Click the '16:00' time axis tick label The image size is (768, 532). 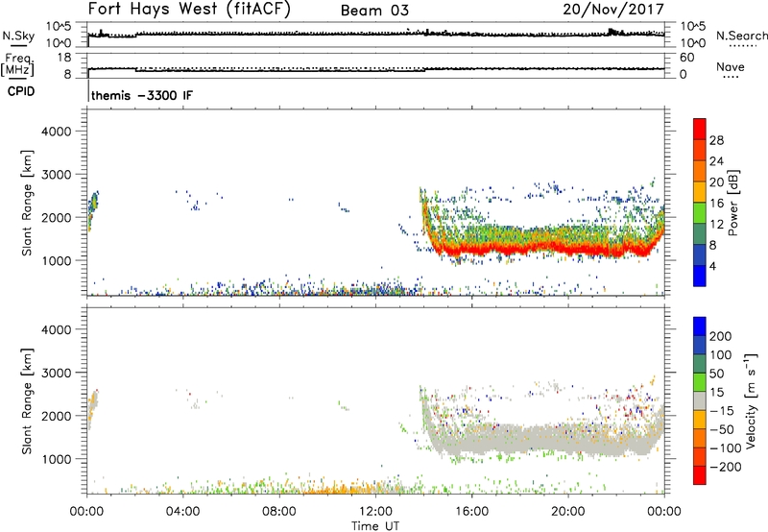[x=471, y=512]
